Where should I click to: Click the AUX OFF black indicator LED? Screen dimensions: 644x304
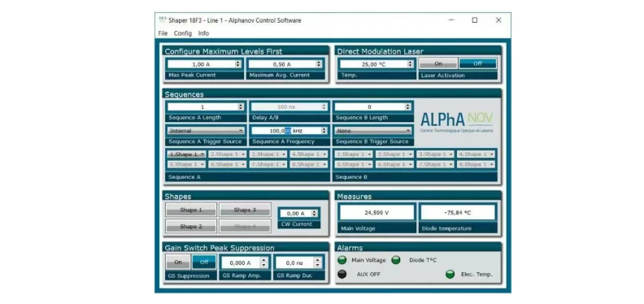coord(342,274)
